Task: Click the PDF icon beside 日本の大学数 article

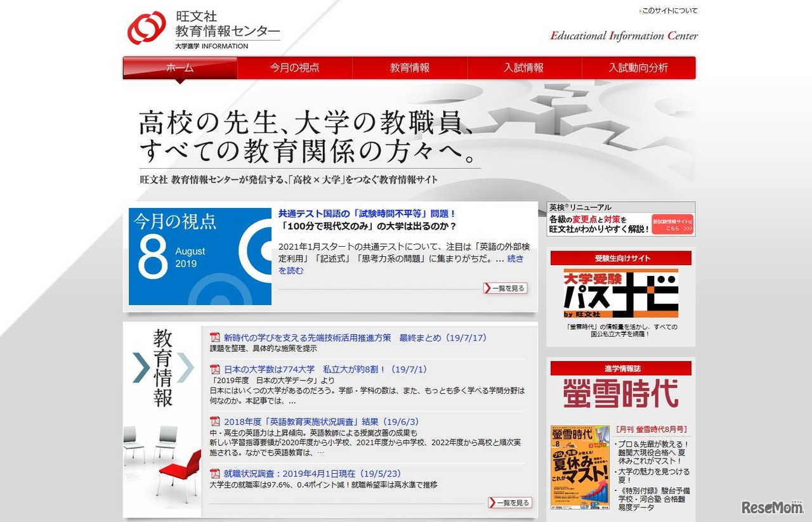Action: (x=215, y=369)
